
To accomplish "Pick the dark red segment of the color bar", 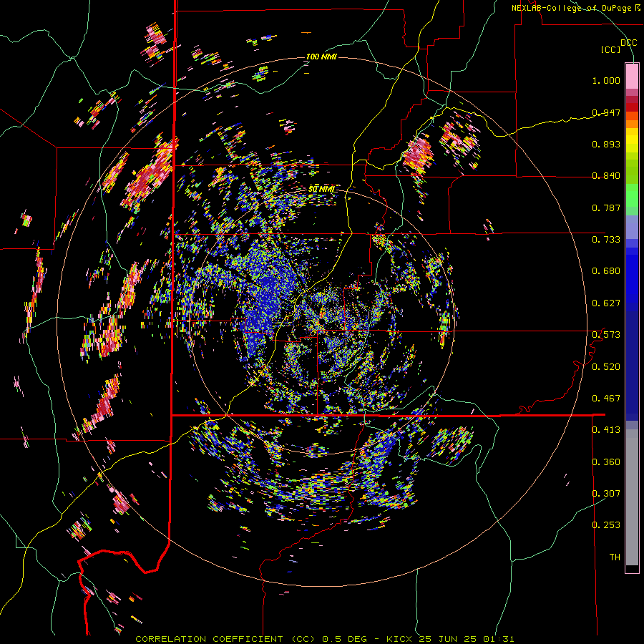I will click(x=632, y=107).
